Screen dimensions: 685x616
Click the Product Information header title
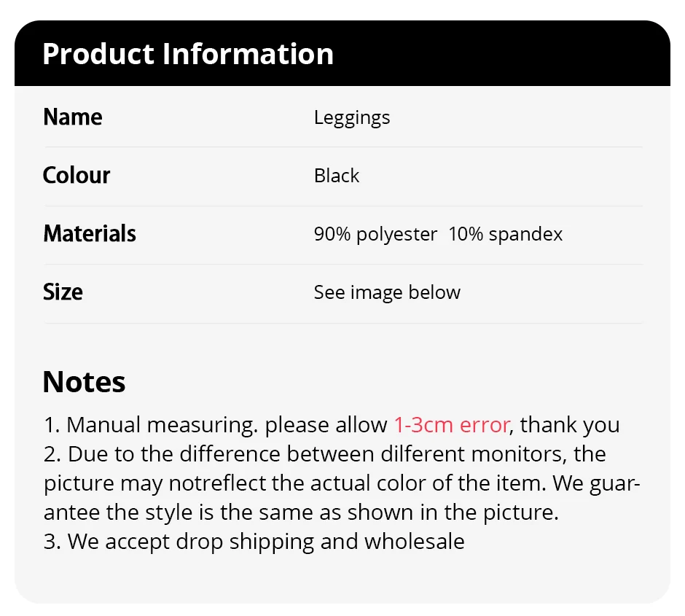(x=188, y=55)
